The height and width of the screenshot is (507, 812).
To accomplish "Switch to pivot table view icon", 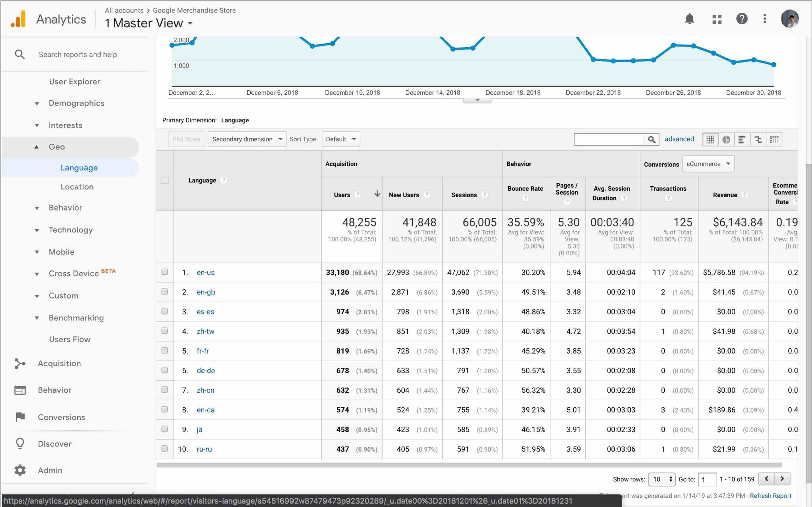I will [774, 139].
